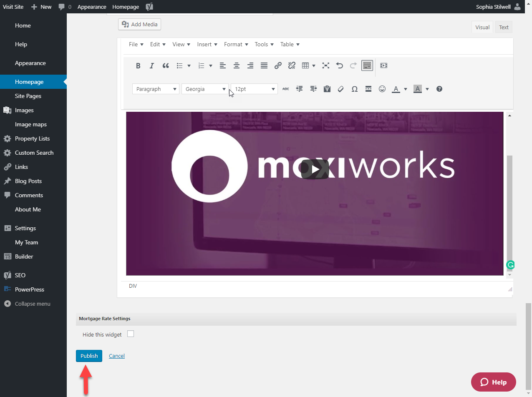Click the Publish button
Screen dimensions: 532x397
point(89,356)
